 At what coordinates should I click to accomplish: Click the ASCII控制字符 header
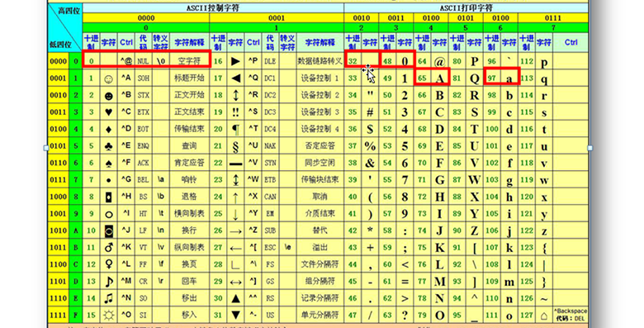tap(213, 7)
